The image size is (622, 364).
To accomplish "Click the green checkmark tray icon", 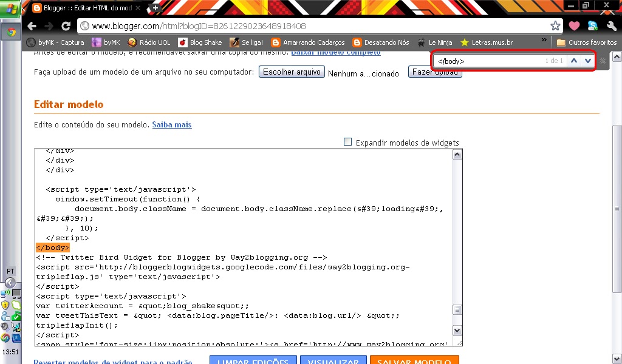I will (x=16, y=315).
